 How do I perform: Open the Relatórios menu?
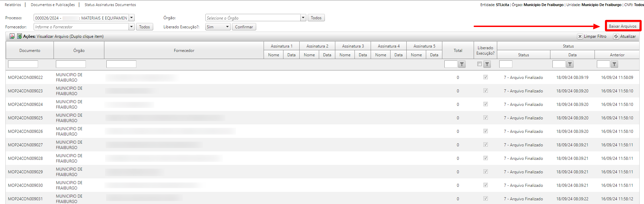click(13, 5)
